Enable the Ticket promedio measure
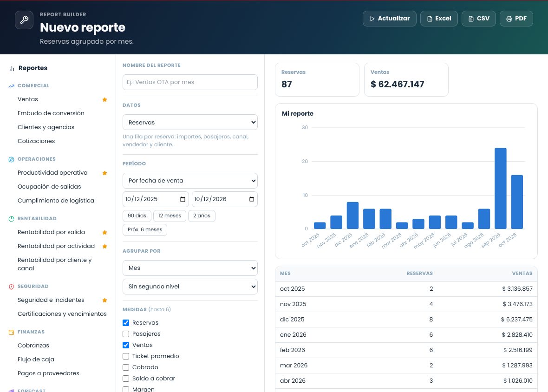 pos(126,356)
